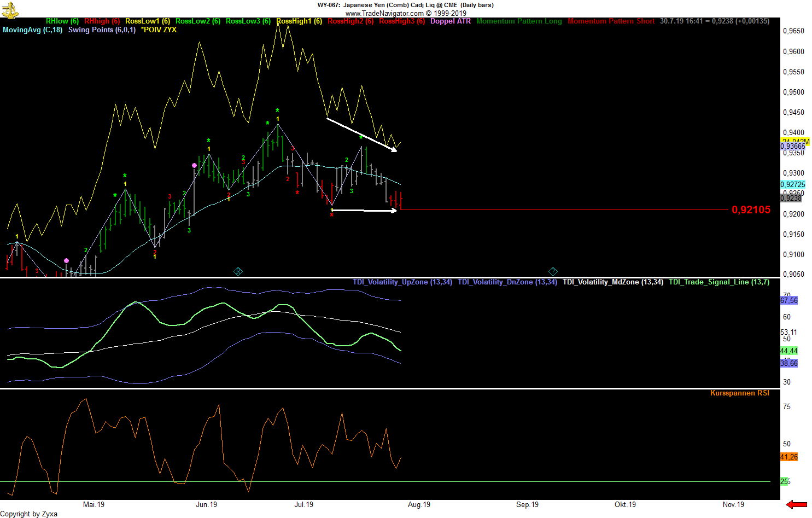Click the RossLow1 (6) indicator label
The width and height of the screenshot is (812, 518).
click(148, 21)
